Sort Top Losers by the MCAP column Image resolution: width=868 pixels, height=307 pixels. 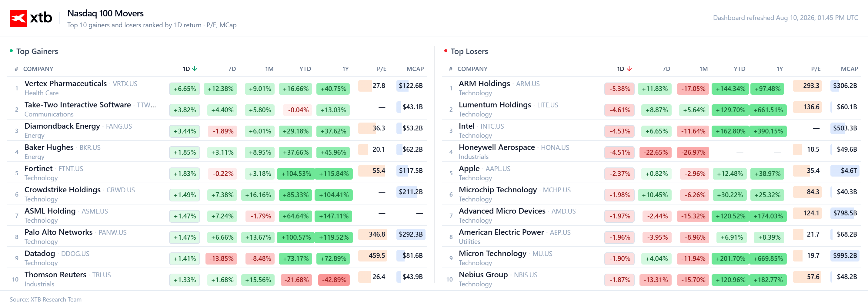(849, 69)
